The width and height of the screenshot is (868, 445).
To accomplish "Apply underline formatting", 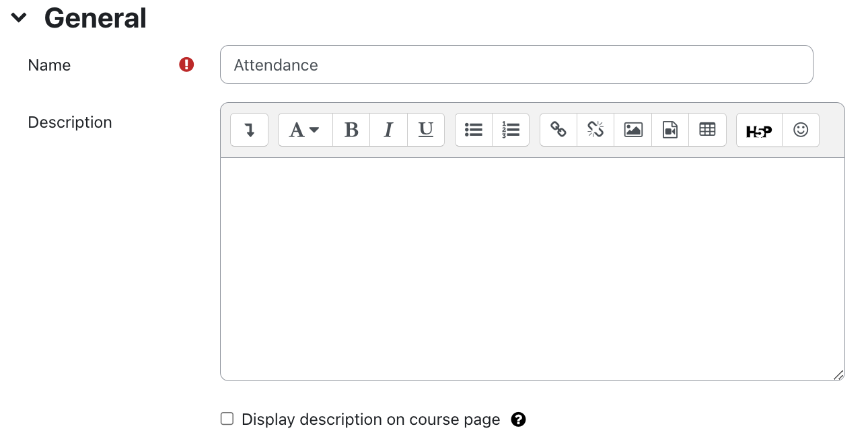I will [426, 130].
